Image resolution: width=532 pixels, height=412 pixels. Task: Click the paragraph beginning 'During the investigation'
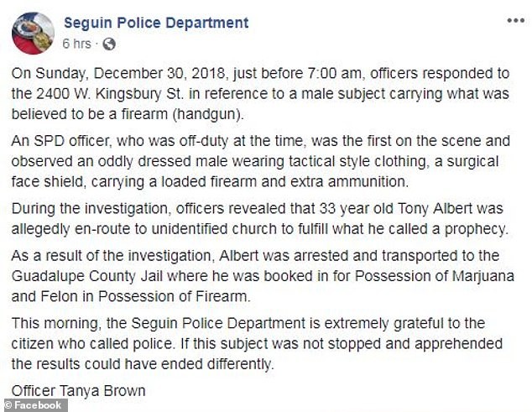click(260, 218)
